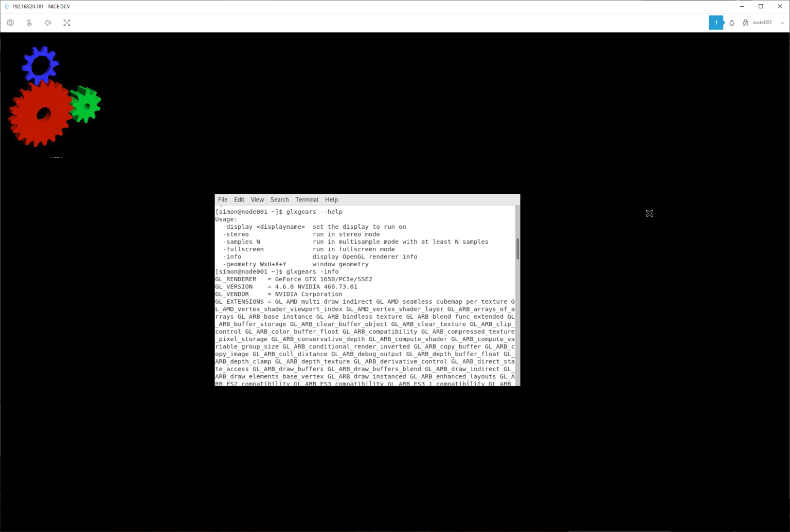The height and width of the screenshot is (532, 790).
Task: Open the notifications bell icon
Action: [x=732, y=23]
